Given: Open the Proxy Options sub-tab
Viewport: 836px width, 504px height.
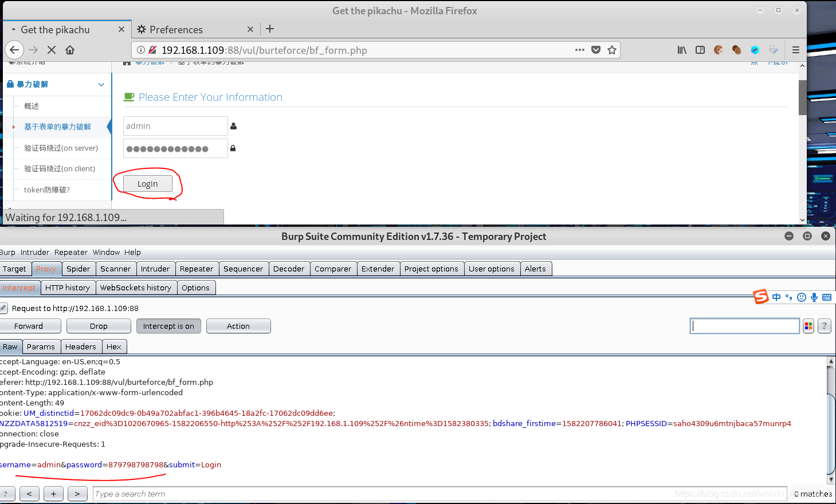Looking at the screenshot, I should [196, 288].
